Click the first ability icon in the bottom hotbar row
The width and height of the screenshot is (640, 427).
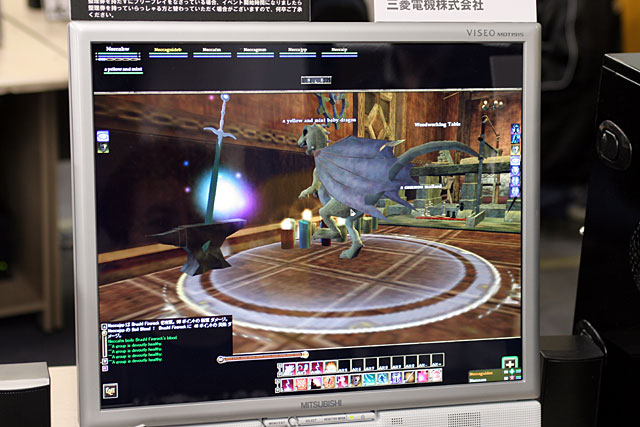(x=287, y=382)
